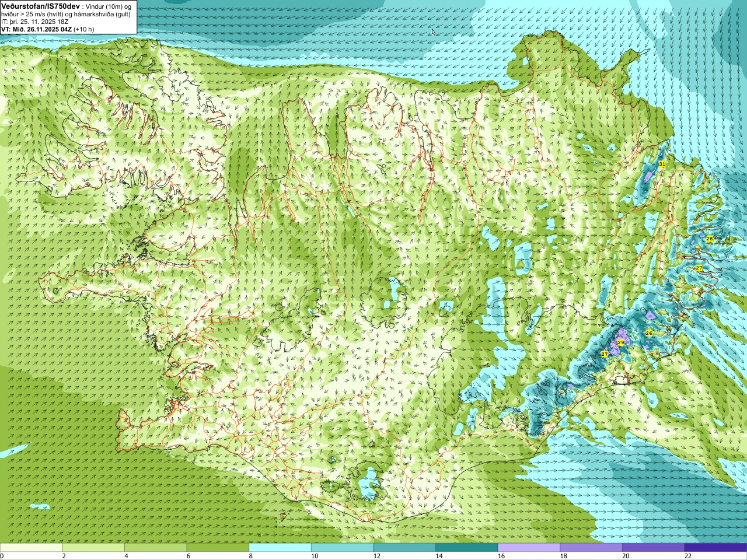Click the pale yellow 0–2 m/s legend swatch

pyautogui.click(x=31, y=548)
